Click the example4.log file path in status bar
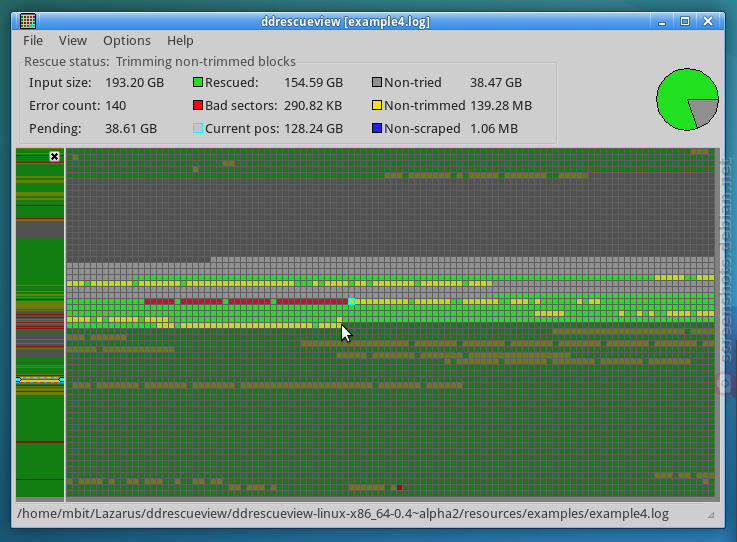 pos(343,513)
